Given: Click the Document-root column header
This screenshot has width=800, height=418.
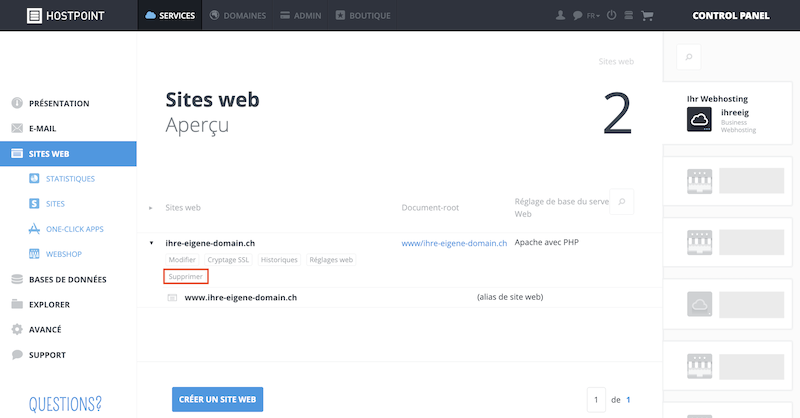Looking at the screenshot, I should click(x=430, y=208).
